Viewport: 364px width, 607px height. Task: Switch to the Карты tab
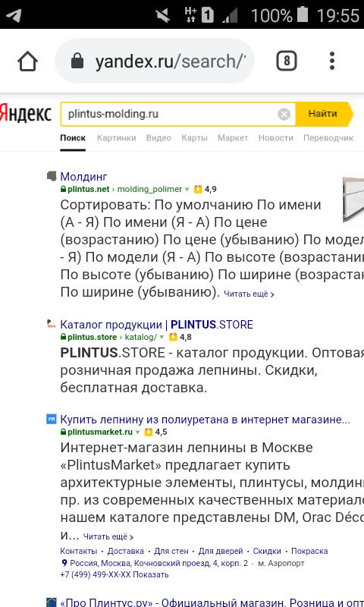(195, 138)
